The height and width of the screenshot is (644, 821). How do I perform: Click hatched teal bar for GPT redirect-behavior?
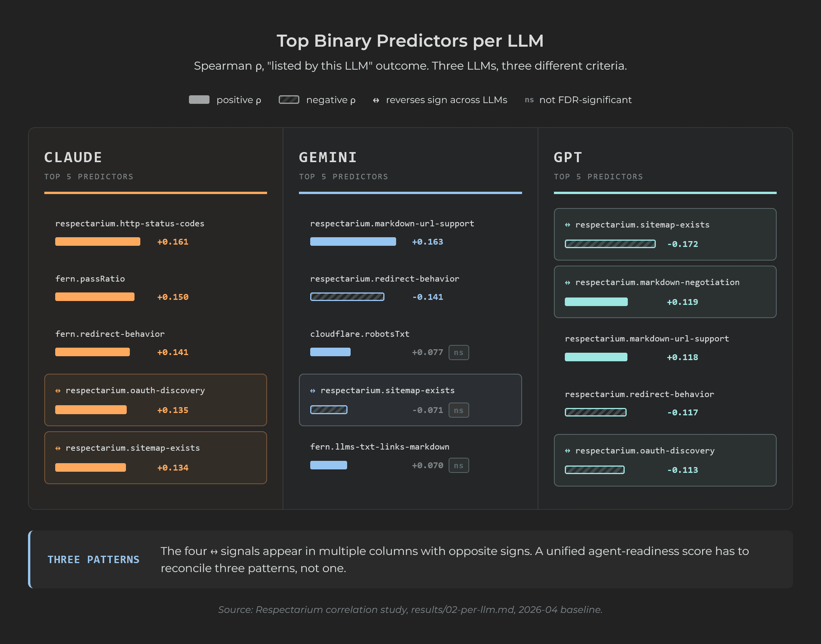596,412
